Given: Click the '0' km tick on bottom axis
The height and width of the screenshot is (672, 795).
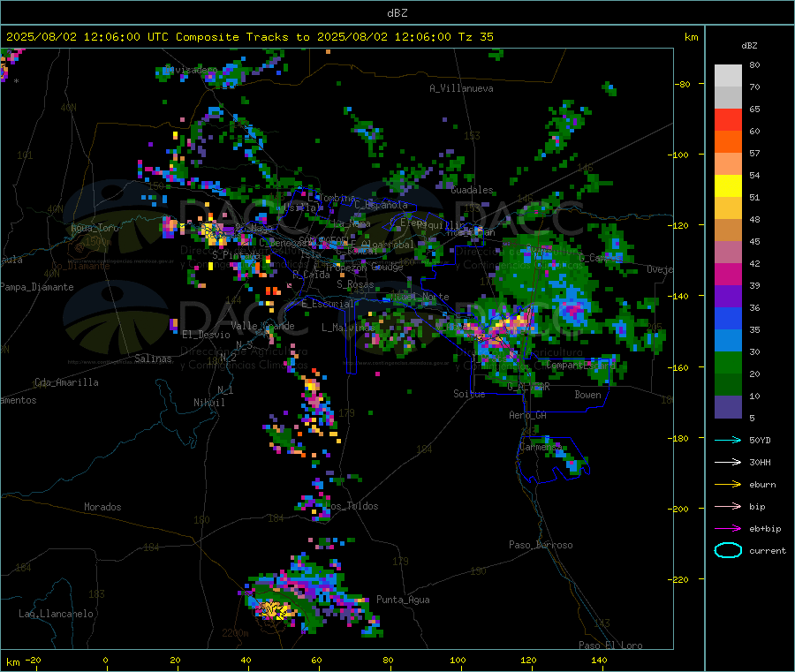Looking at the screenshot, I should point(105,660).
